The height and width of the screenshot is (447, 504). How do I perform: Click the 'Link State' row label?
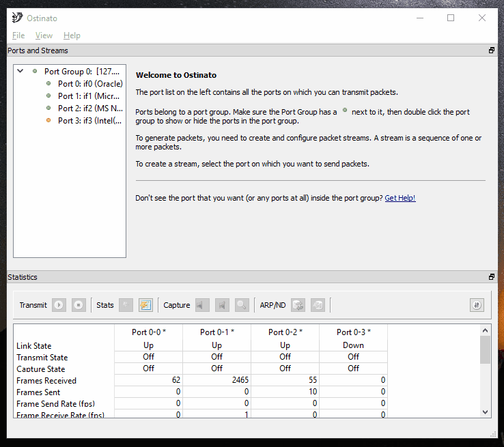(33, 346)
